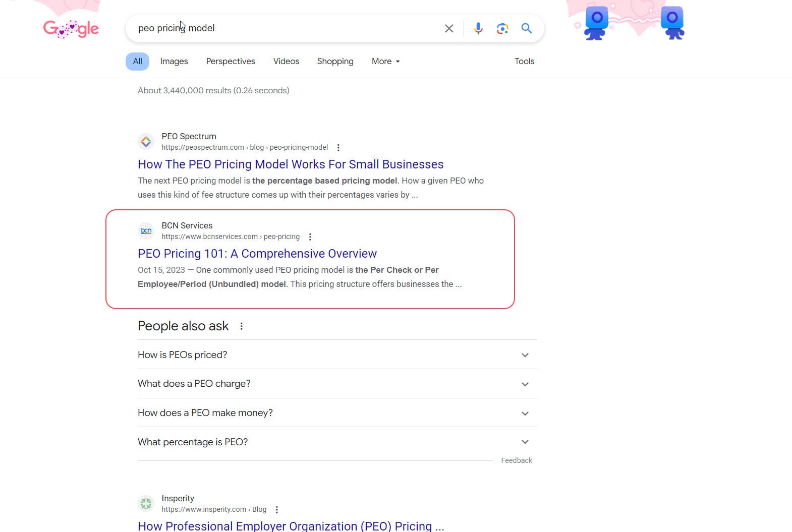Open three-dot menu for BCN Services result
Viewport: 792px width, 532px height.
[310, 237]
